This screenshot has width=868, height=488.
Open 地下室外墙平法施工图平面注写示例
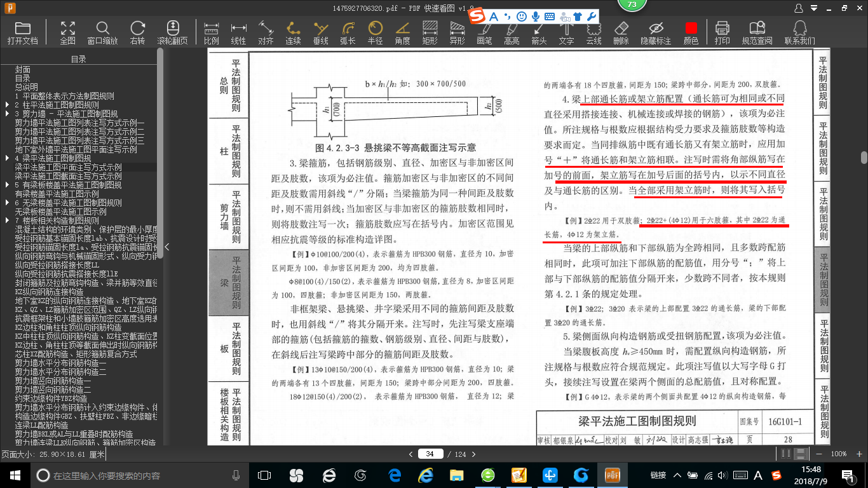76,149
